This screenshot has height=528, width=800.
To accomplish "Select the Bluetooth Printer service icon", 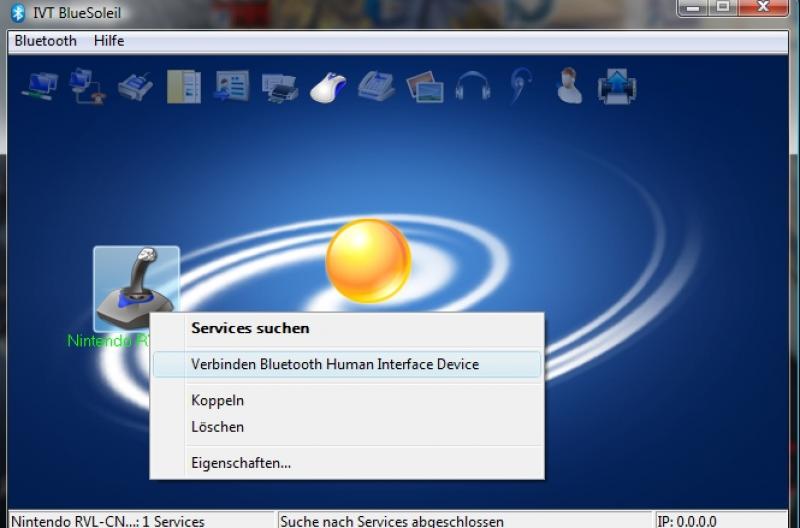I will point(280,87).
